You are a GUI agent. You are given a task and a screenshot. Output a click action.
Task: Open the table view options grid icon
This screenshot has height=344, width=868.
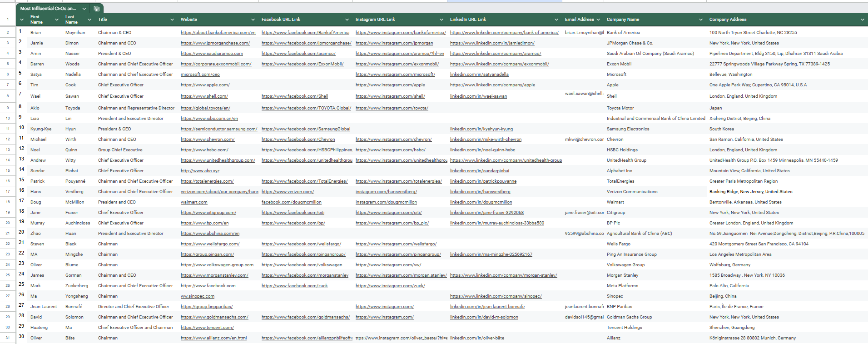tap(97, 9)
